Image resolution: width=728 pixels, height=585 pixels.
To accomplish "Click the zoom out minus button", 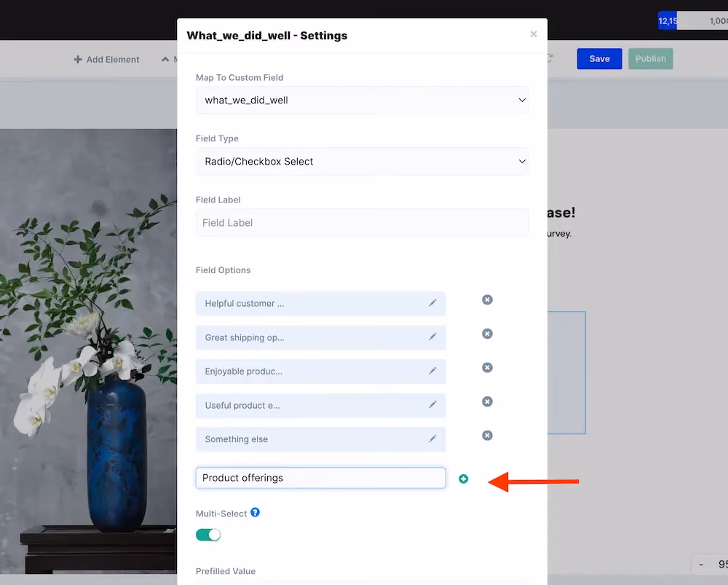I will point(701,565).
